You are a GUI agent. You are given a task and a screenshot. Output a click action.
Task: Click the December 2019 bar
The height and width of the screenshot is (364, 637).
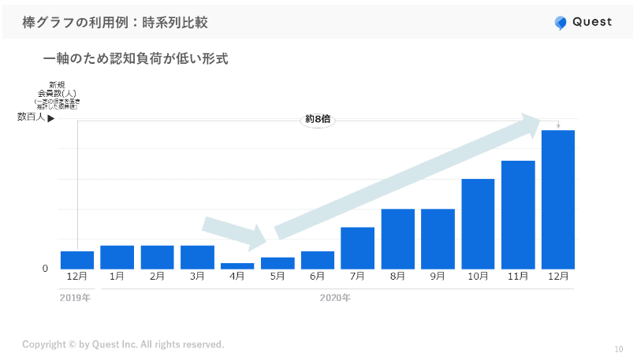[77, 260]
